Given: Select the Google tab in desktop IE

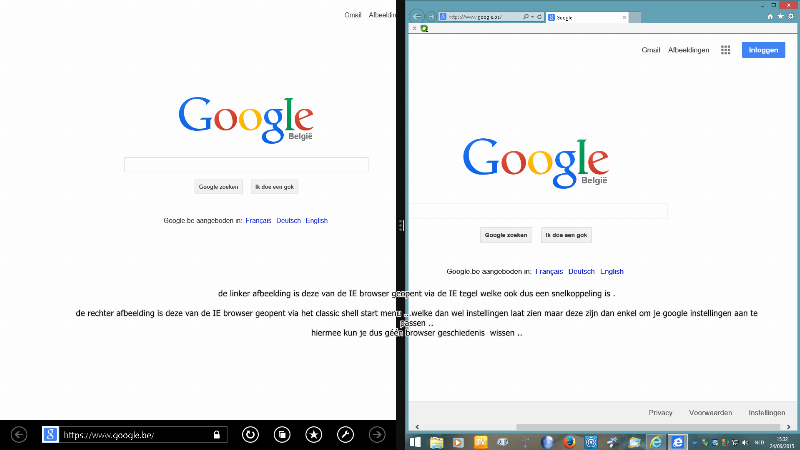Looking at the screenshot, I should pos(587,17).
